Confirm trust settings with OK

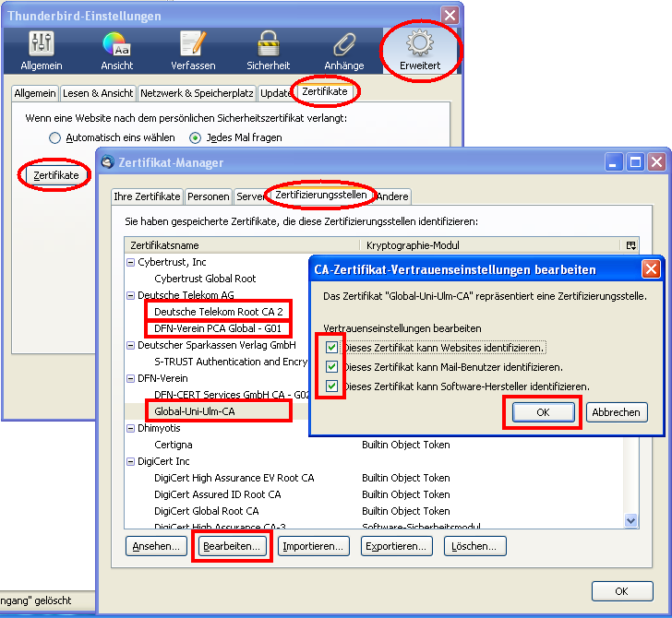[544, 412]
